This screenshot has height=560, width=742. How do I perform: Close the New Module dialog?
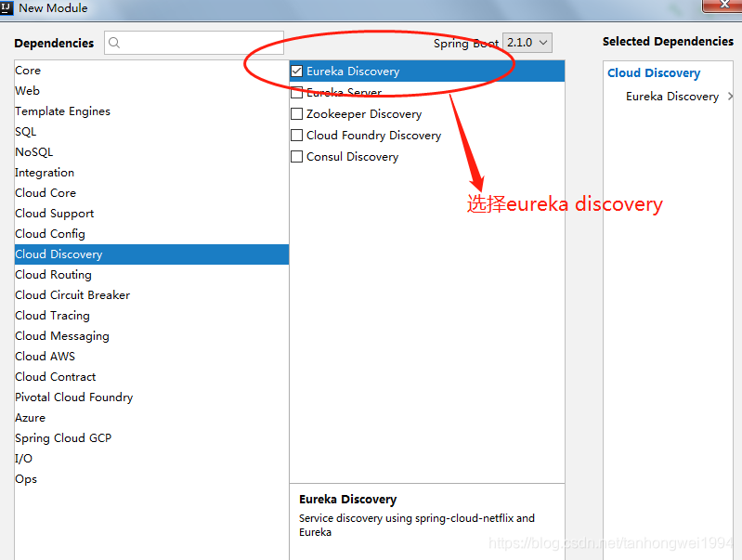pos(723,5)
